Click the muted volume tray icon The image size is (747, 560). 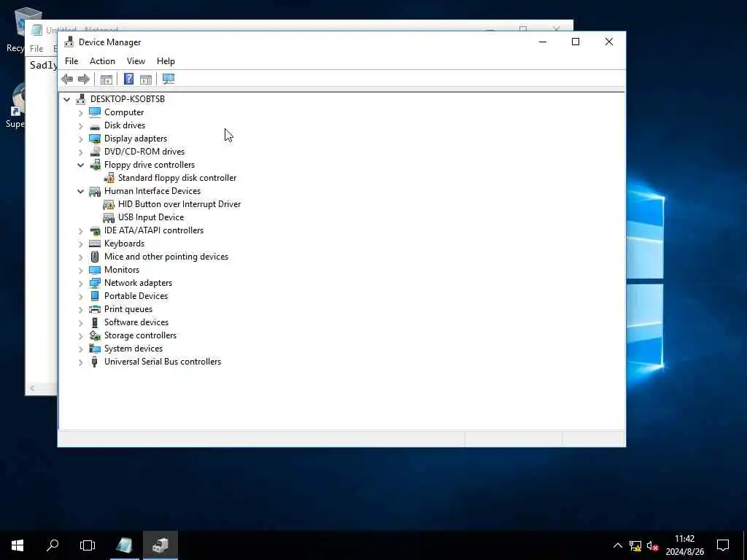point(652,545)
